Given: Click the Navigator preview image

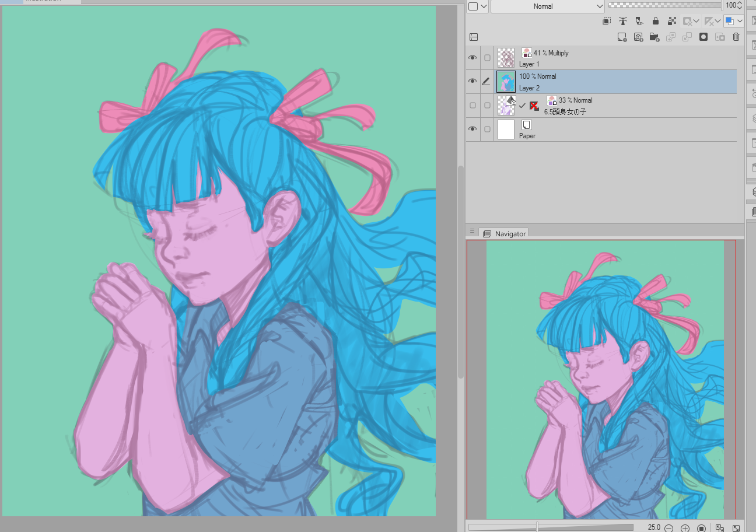Looking at the screenshot, I should pos(605,379).
